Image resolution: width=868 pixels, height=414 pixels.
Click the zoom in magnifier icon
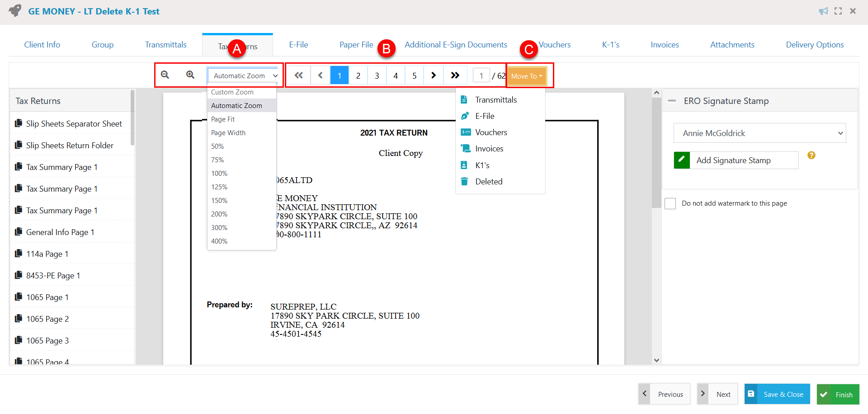(x=190, y=75)
